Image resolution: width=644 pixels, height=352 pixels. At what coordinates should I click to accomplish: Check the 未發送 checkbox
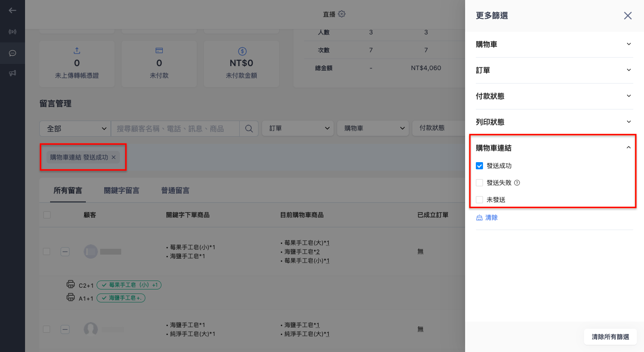click(x=479, y=200)
